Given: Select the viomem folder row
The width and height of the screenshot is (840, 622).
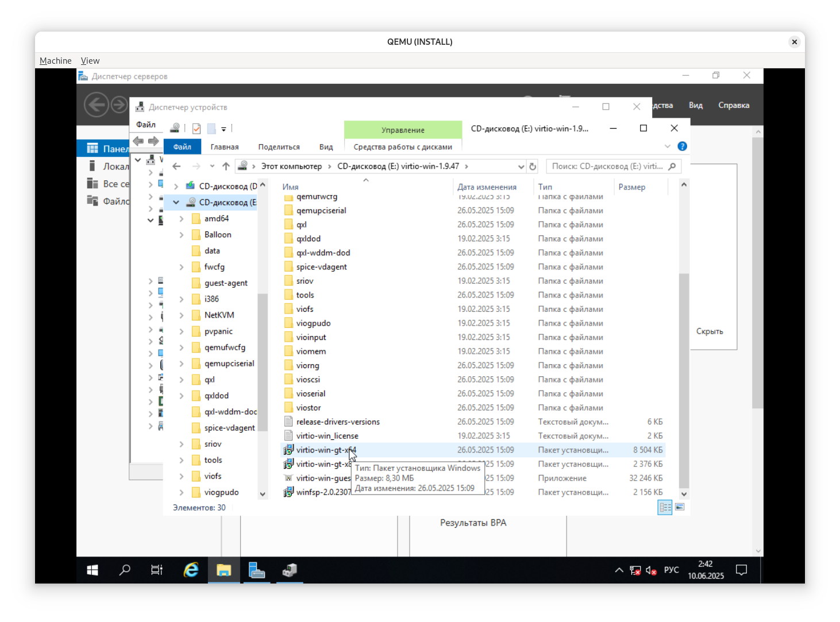Looking at the screenshot, I should 474,351.
